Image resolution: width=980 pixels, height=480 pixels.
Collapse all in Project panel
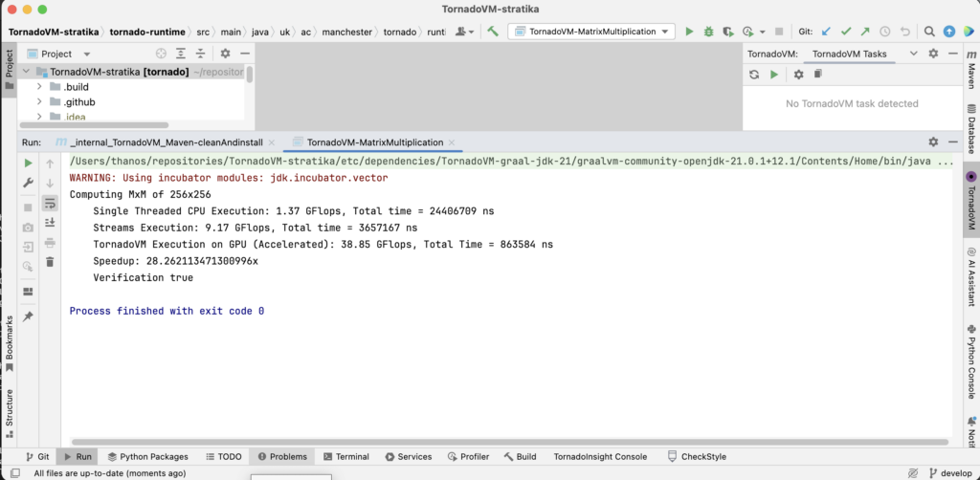pos(200,54)
